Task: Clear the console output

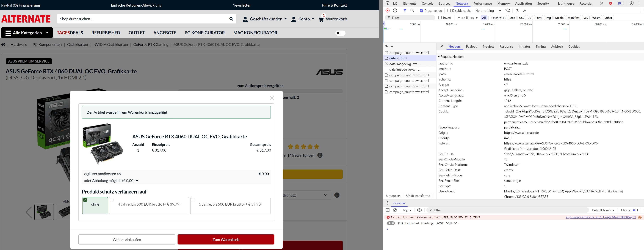Action: pos(395,210)
